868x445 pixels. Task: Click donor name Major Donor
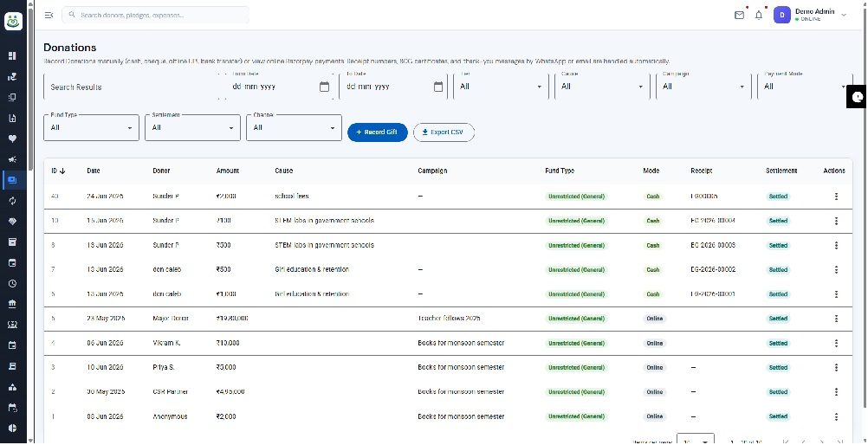pyautogui.click(x=171, y=319)
